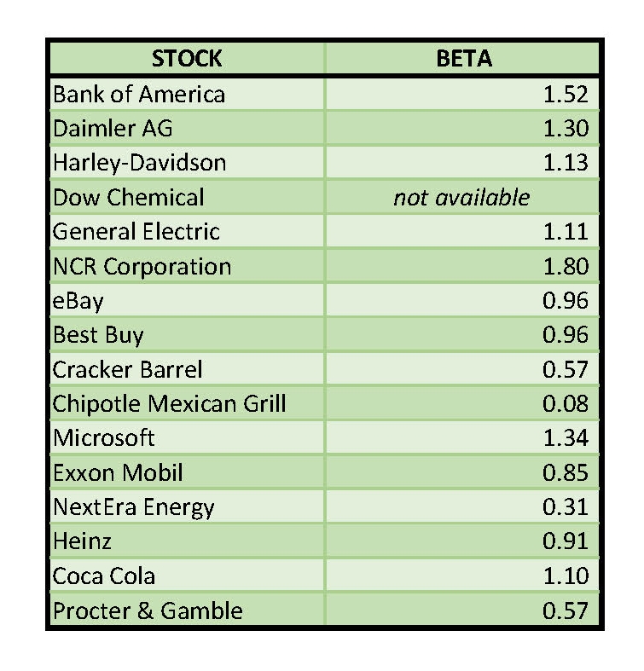644x671 pixels.
Task: Select the Bank of America cell
Action: click(138, 93)
